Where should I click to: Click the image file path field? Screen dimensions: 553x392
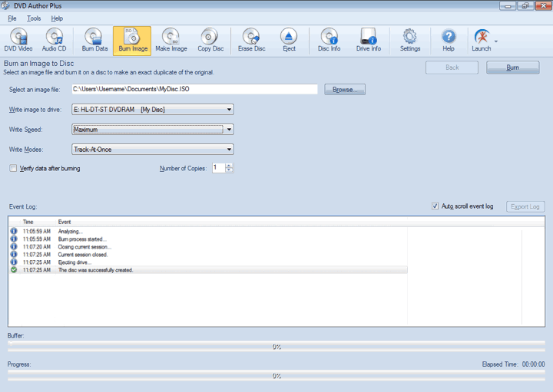(194, 90)
